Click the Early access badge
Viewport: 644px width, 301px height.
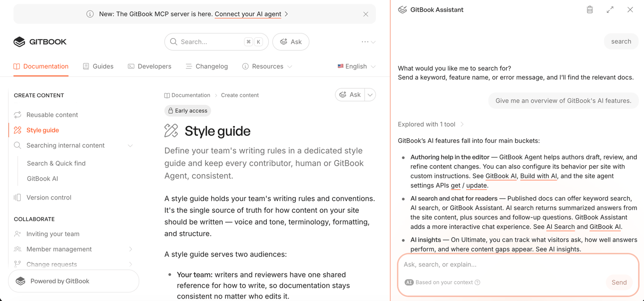click(188, 111)
